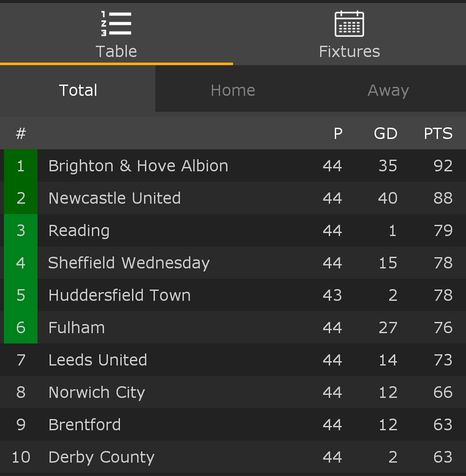Screen dimensions: 466x476
Task: Open Leeds United team row
Action: pos(233,360)
